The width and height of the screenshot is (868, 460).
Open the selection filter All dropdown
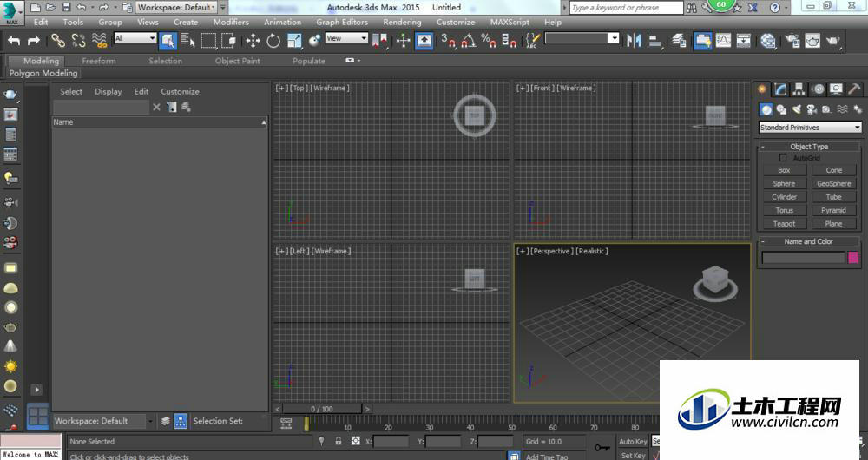click(x=135, y=38)
